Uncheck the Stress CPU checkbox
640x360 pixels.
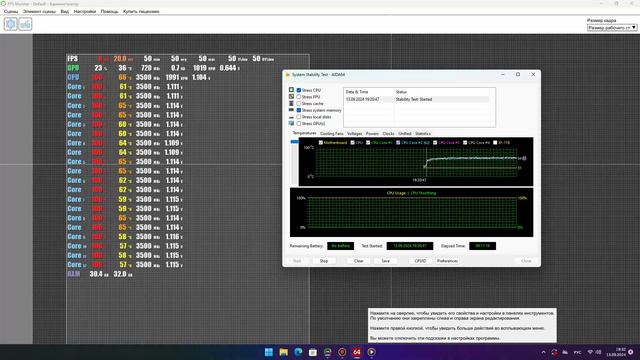(299, 90)
